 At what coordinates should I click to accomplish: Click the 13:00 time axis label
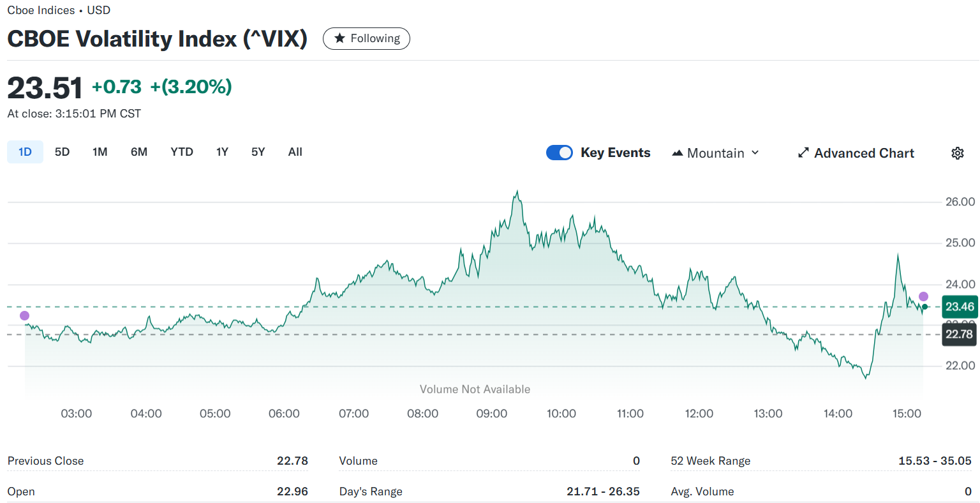(x=768, y=414)
